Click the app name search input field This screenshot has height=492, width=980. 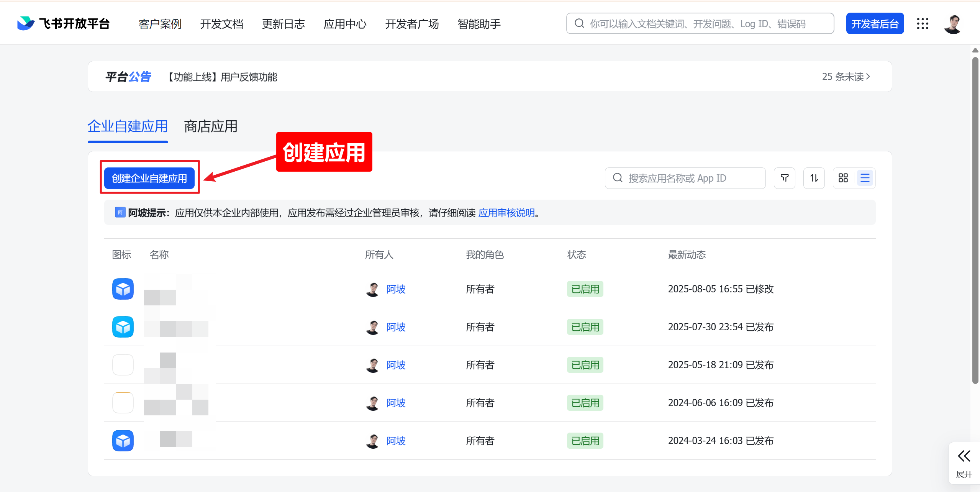click(686, 178)
